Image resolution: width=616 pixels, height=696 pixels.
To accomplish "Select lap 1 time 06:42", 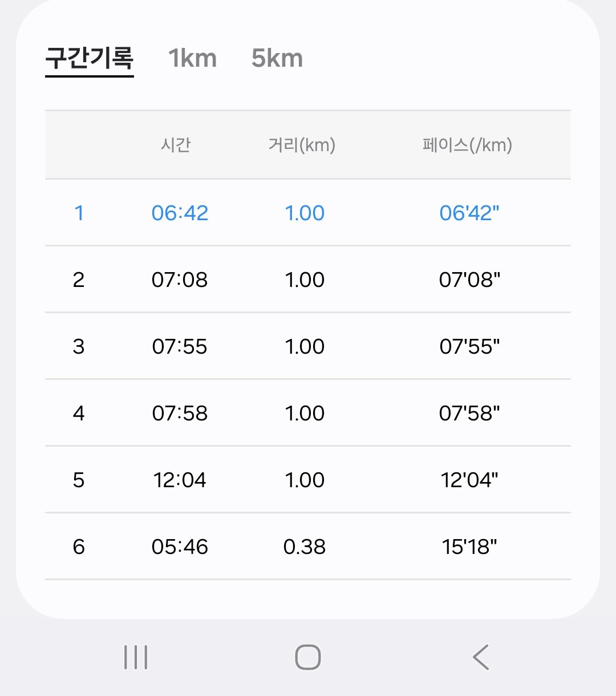I will coord(180,213).
